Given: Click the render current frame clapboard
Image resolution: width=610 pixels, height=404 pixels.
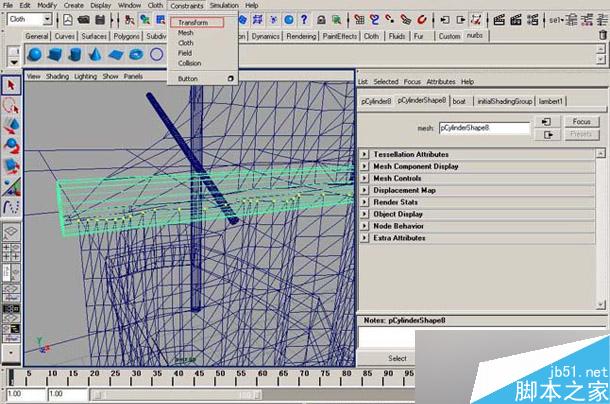Looking at the screenshot, I should (499, 19).
